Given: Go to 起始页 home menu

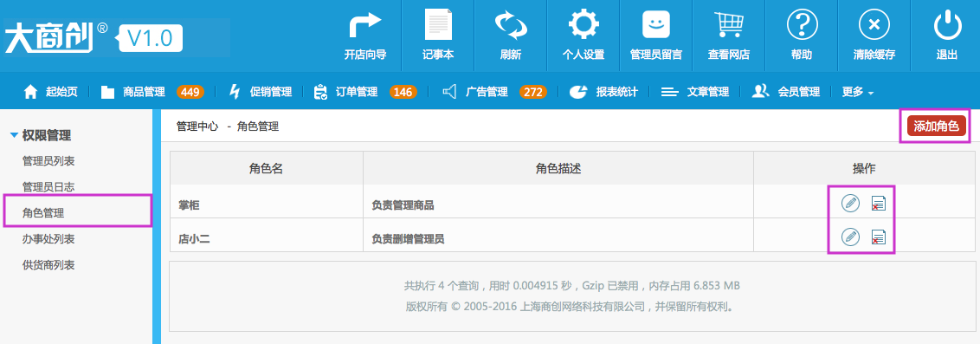Looking at the screenshot, I should click(50, 92).
